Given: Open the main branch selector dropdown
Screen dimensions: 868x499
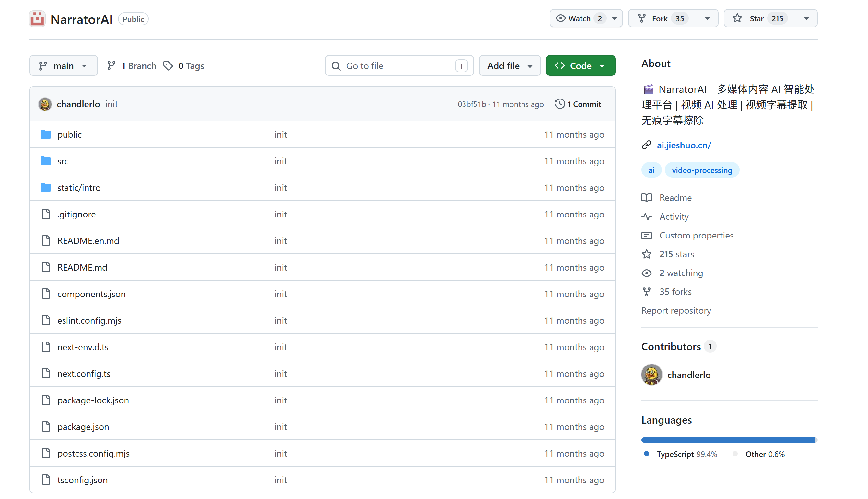Looking at the screenshot, I should coord(64,65).
